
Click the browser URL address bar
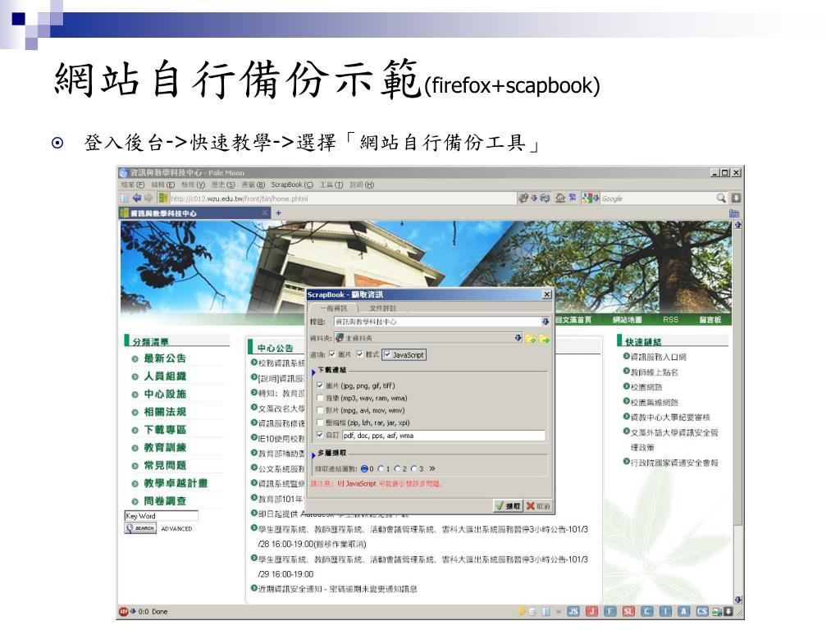(342, 199)
